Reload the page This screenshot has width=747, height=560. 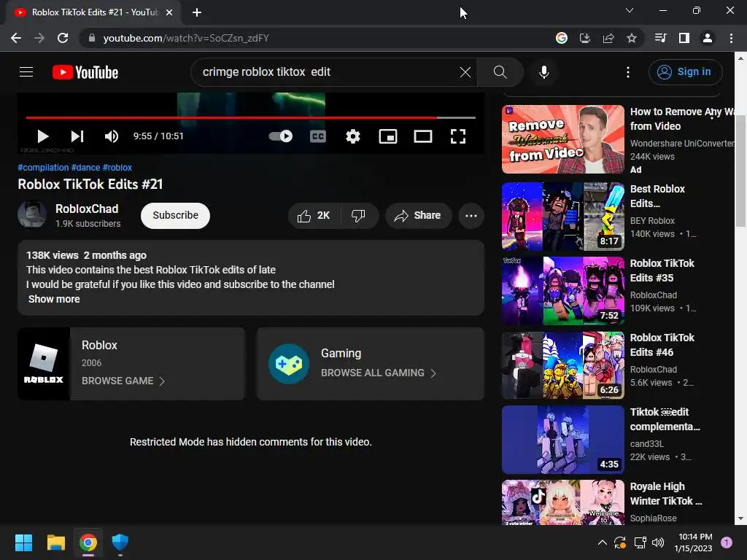(63, 38)
